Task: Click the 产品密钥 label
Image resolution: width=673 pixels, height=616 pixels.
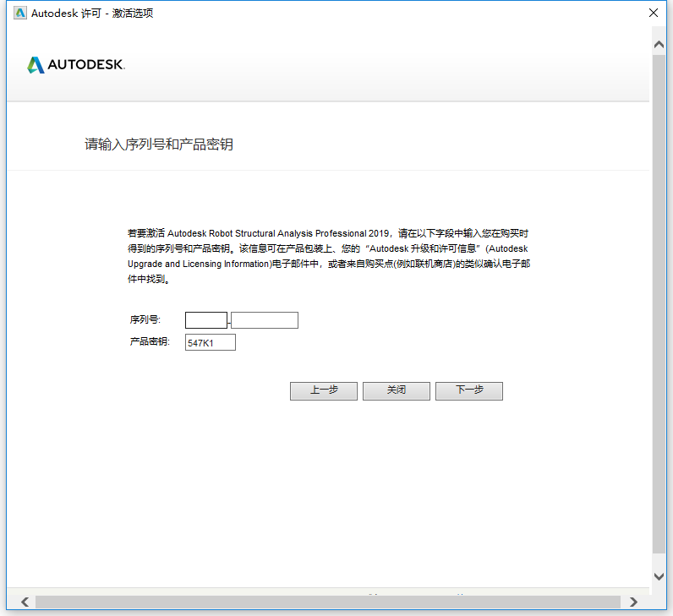Action: [150, 341]
